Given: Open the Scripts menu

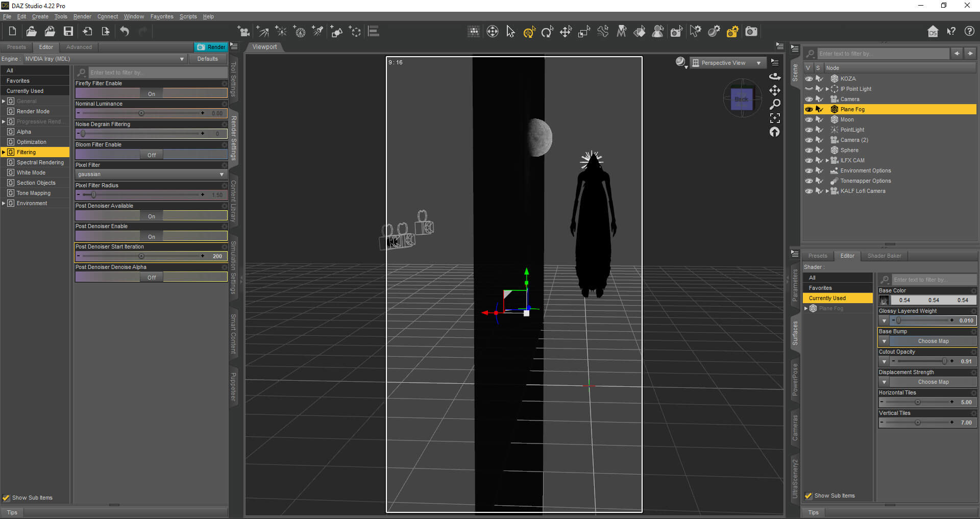Looking at the screenshot, I should 188,16.
